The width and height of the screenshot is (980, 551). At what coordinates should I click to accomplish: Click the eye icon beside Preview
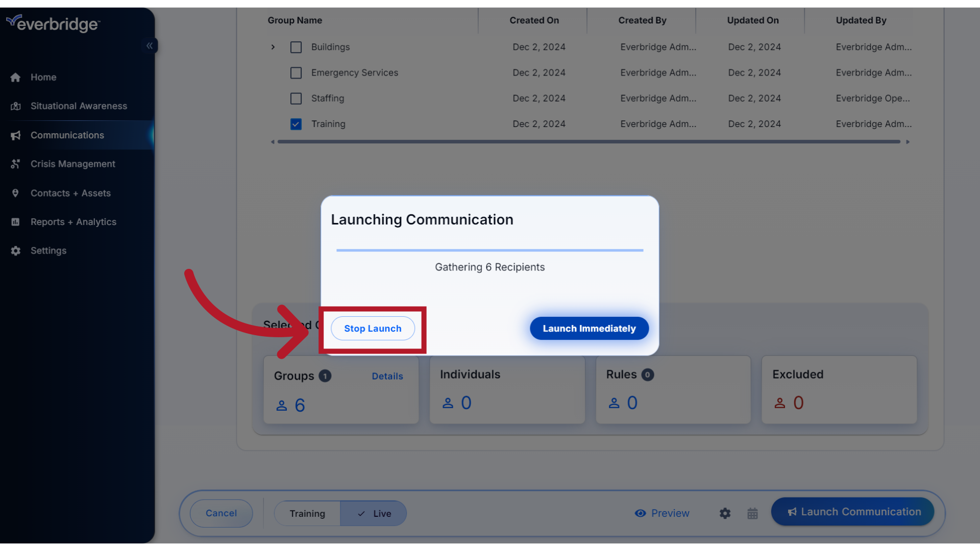tap(640, 513)
